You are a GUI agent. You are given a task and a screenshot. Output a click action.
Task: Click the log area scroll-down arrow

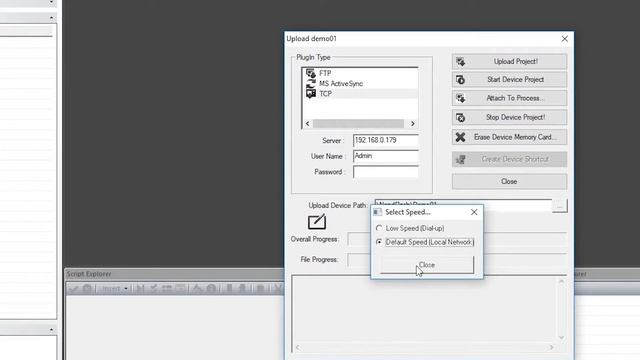pyautogui.click(x=561, y=338)
